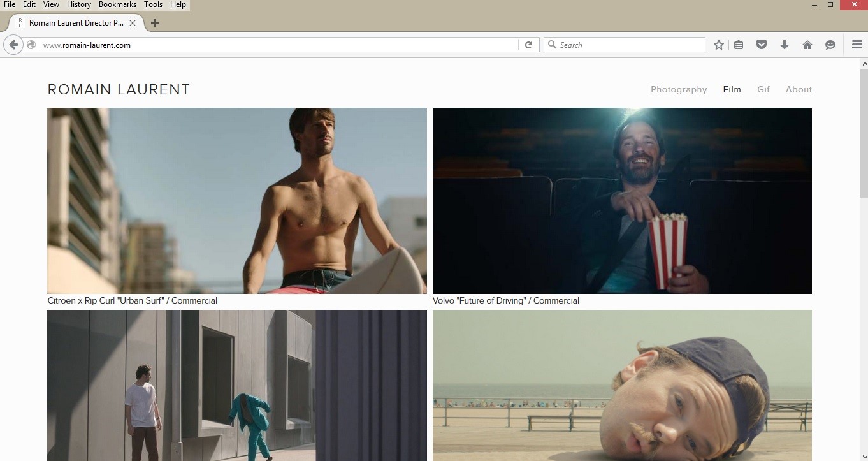Open the Edit menu
868x461 pixels.
click(29, 4)
